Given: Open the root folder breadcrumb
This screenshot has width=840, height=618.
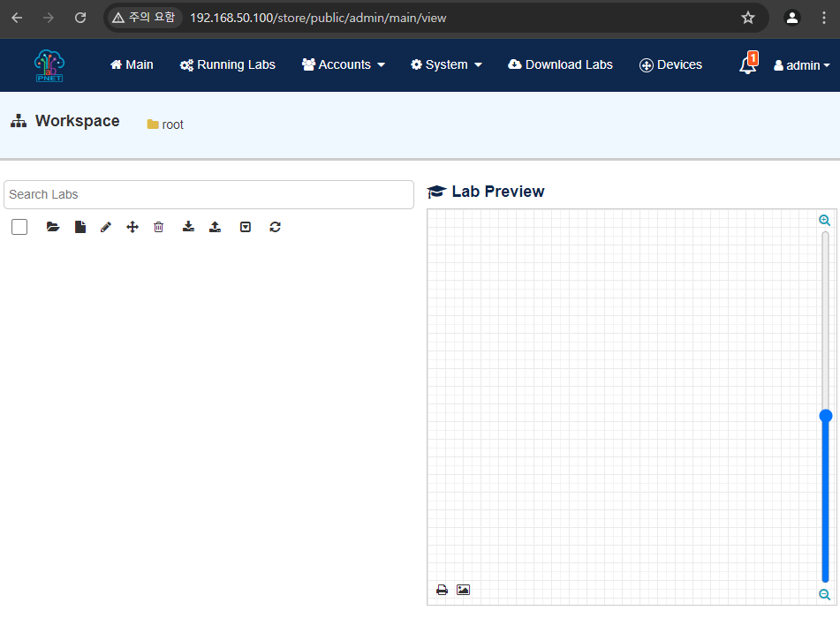Looking at the screenshot, I should click(165, 124).
